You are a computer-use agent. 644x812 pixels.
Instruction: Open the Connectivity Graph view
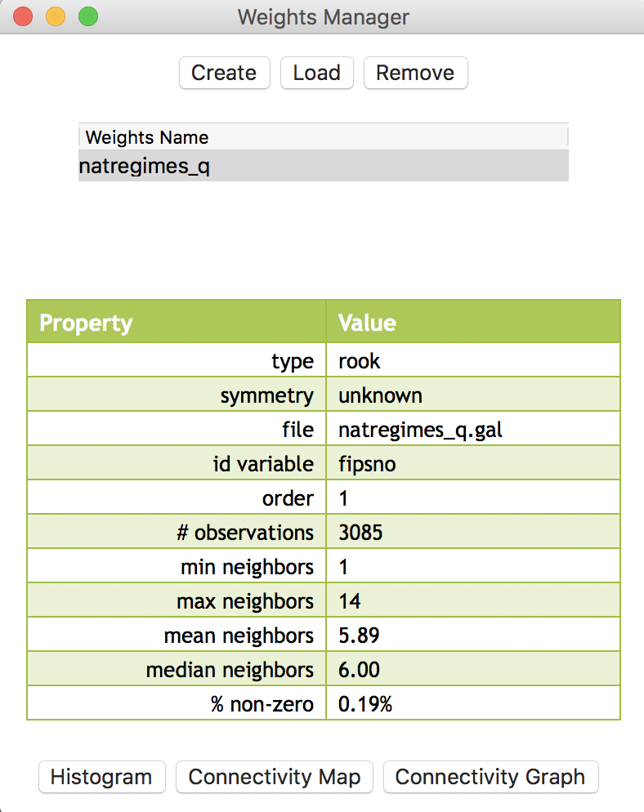coord(490,777)
